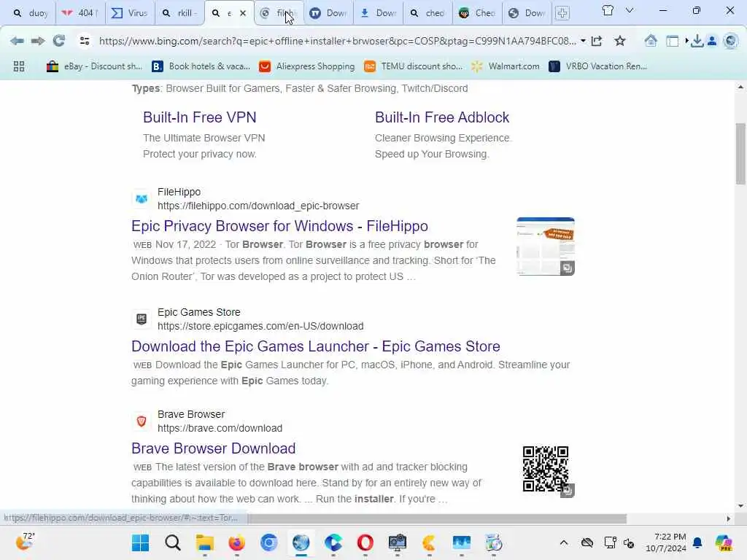Click the Brave QR code image

[x=546, y=469]
